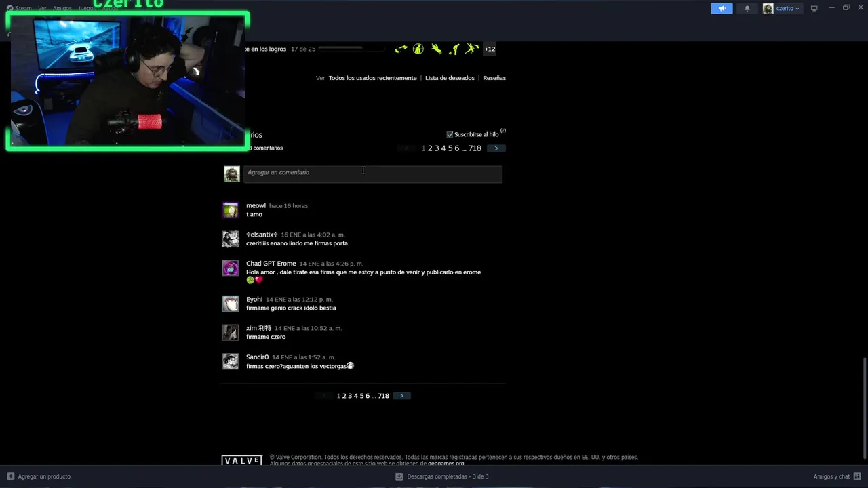Open the geonames.org footer link
Image resolution: width=868 pixels, height=488 pixels.
[446, 464]
